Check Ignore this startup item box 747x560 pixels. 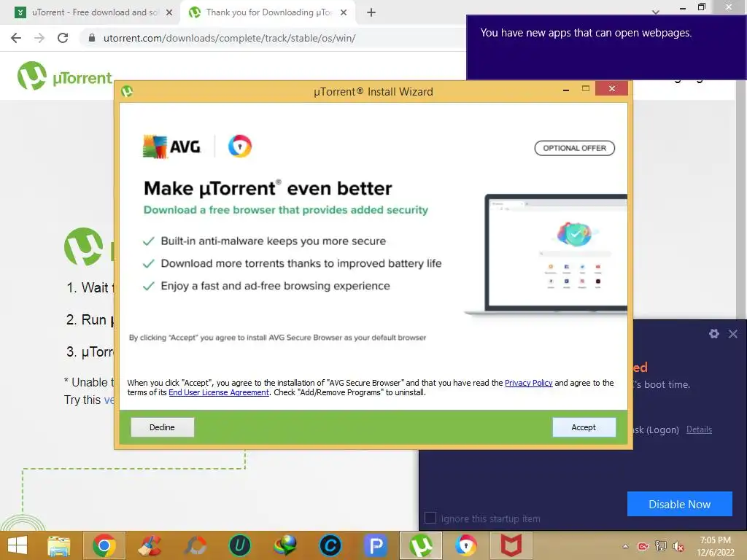click(x=430, y=518)
